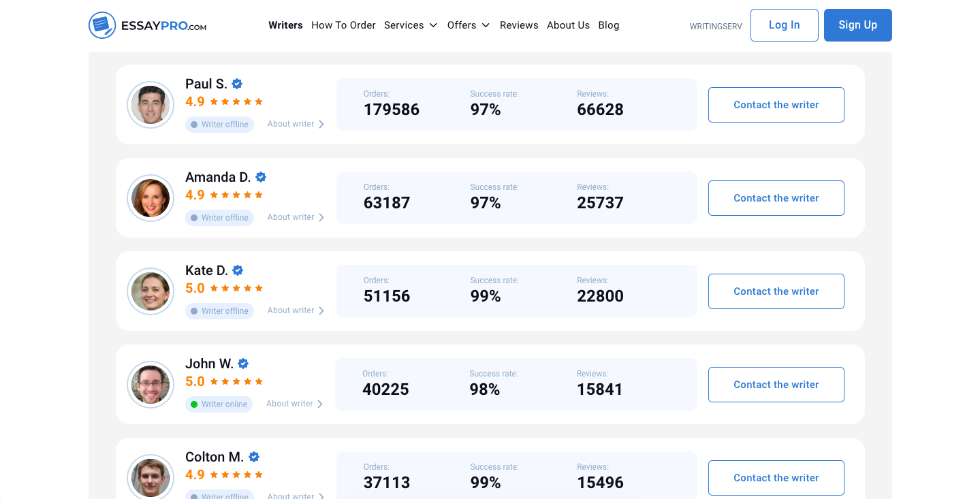
Task: Click John W.'s verified badge icon
Action: click(243, 364)
